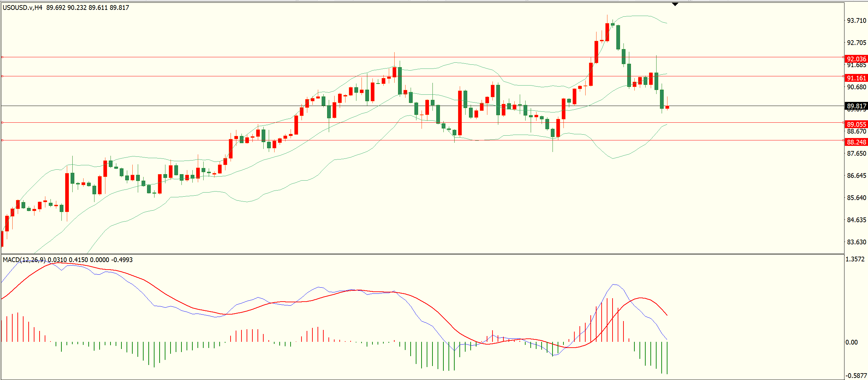The width and height of the screenshot is (868, 380).
Task: Click the 90.680 price axis label
Action: point(856,87)
